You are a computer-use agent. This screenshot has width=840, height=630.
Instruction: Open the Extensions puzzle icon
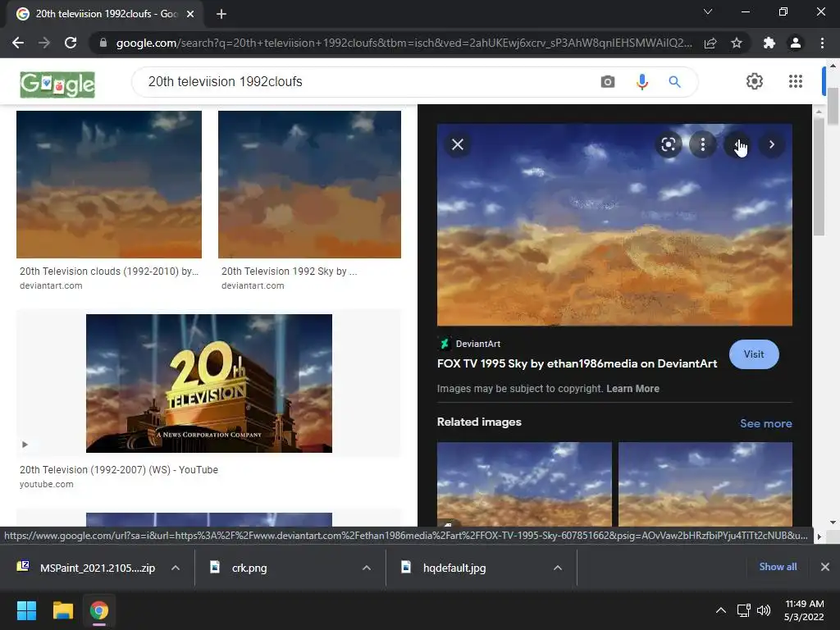pyautogui.click(x=769, y=43)
